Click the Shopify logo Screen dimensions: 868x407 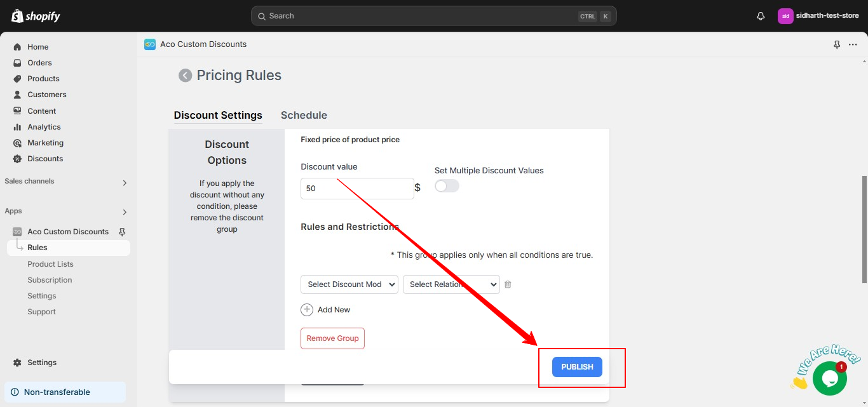36,16
